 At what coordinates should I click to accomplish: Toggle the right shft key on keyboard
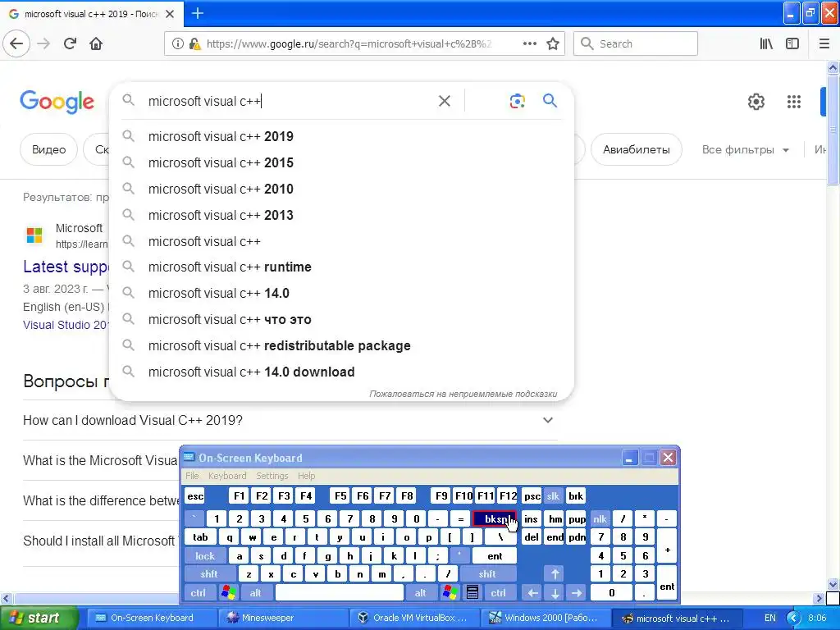pyautogui.click(x=487, y=574)
